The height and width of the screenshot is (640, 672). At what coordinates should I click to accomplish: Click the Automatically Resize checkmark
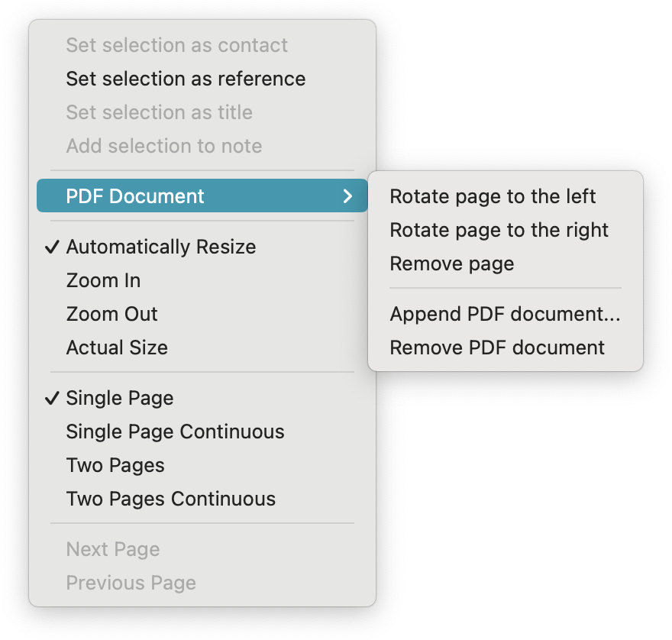(x=52, y=247)
